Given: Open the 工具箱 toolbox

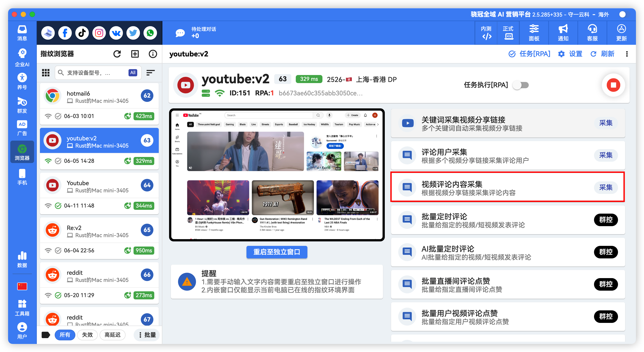Looking at the screenshot, I should pyautogui.click(x=22, y=308).
